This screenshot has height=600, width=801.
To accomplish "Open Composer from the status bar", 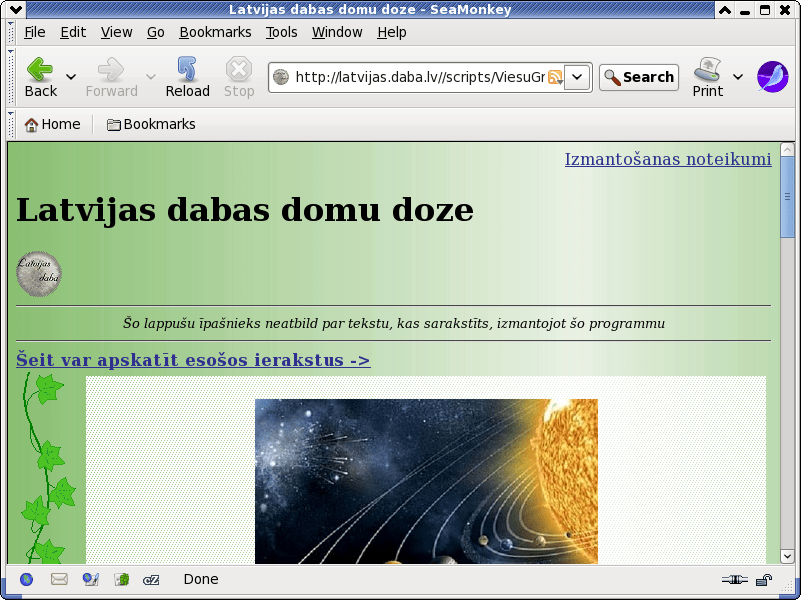I will click(90, 580).
